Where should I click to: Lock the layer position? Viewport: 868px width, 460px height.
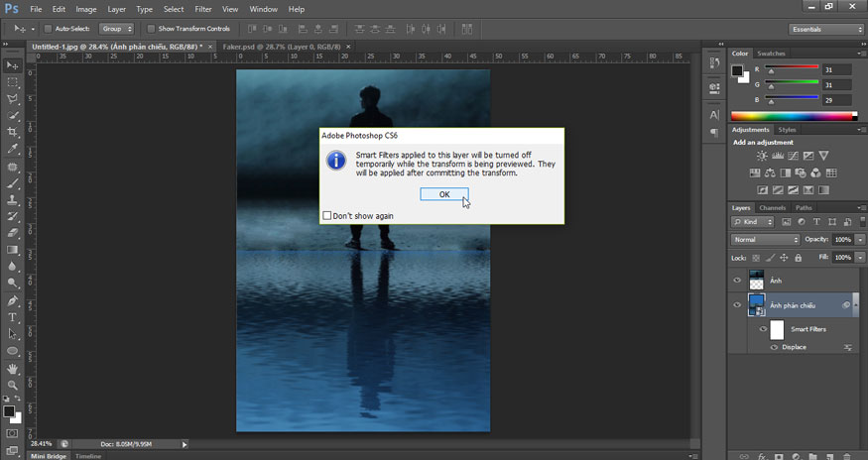pyautogui.click(x=784, y=258)
